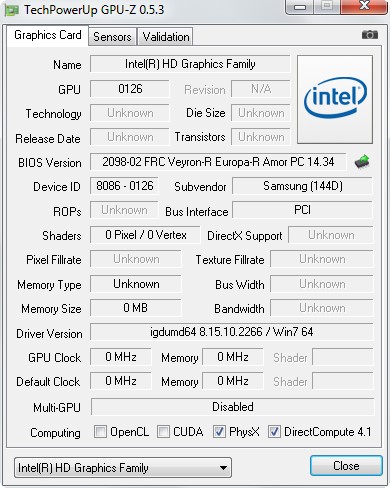
Task: Select the Graphics Card tab
Action: [x=48, y=35]
